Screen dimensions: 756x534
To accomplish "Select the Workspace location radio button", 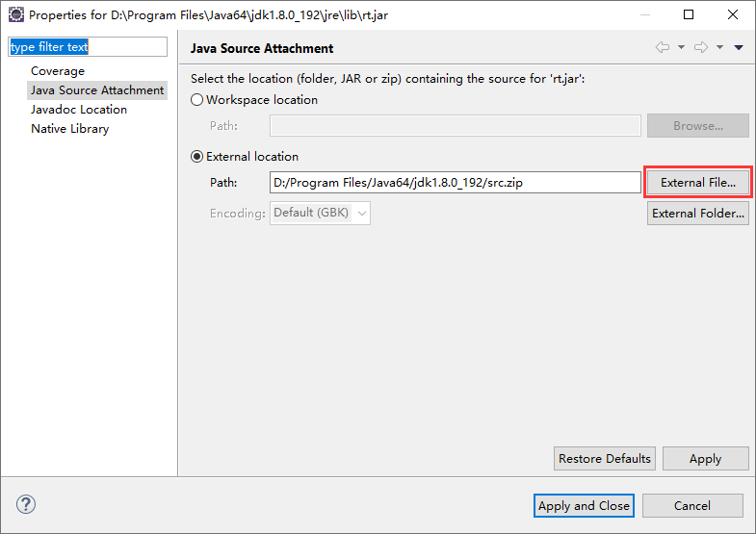I will coord(197,100).
